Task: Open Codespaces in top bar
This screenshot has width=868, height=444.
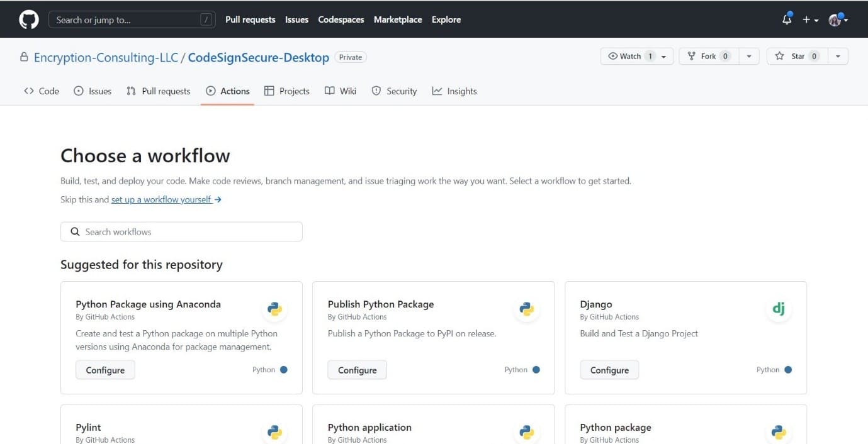Action: (x=341, y=19)
